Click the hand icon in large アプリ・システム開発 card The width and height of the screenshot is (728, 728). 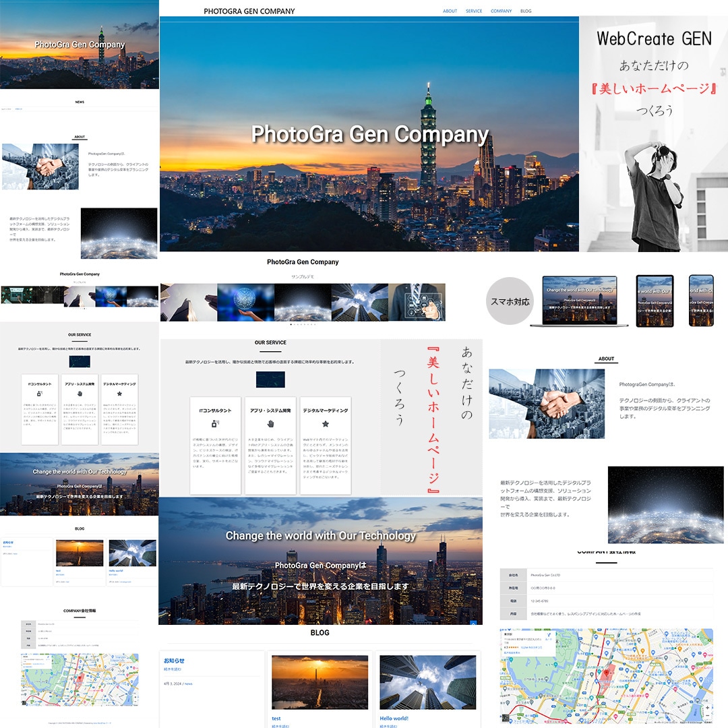pyautogui.click(x=271, y=423)
